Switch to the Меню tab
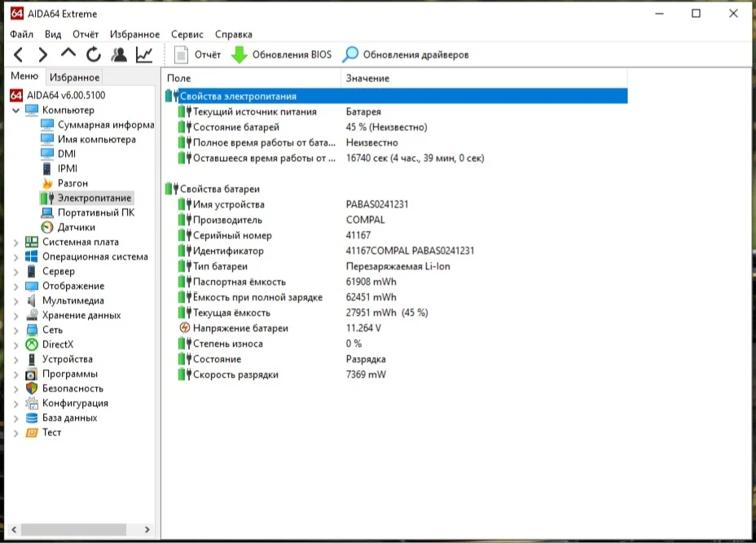 point(24,77)
